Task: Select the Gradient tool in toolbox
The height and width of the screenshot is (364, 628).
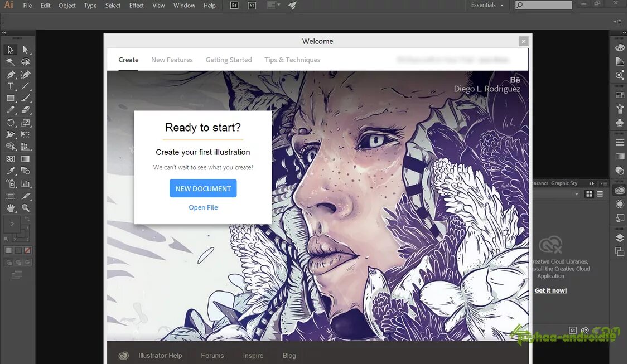Action: point(25,159)
